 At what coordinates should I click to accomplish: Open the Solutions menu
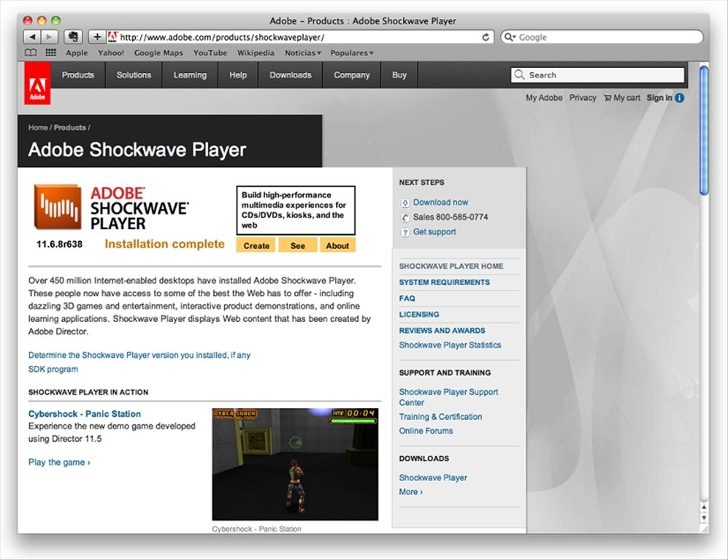(134, 74)
